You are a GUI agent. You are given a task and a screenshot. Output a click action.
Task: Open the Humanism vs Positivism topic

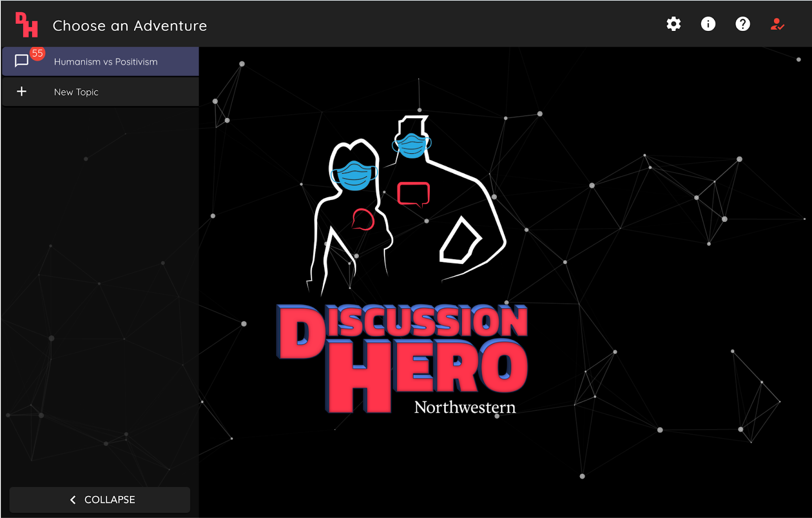100,61
